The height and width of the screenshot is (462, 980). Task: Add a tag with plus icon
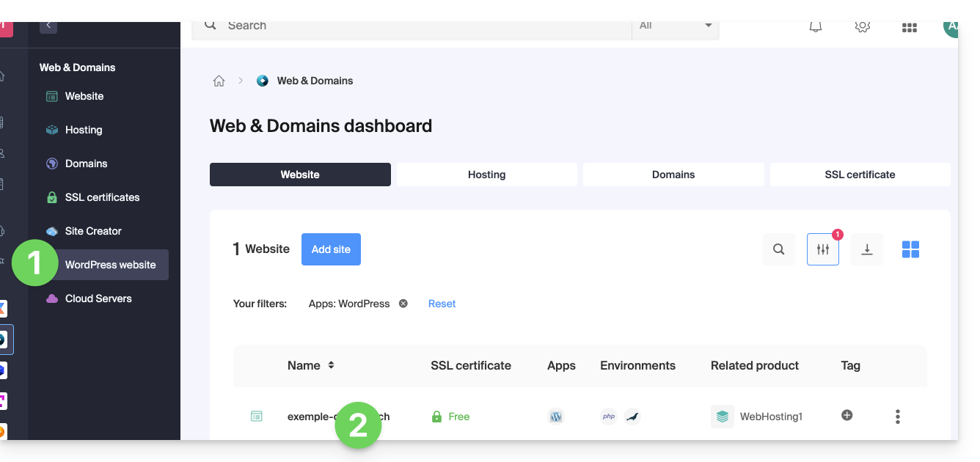(846, 416)
